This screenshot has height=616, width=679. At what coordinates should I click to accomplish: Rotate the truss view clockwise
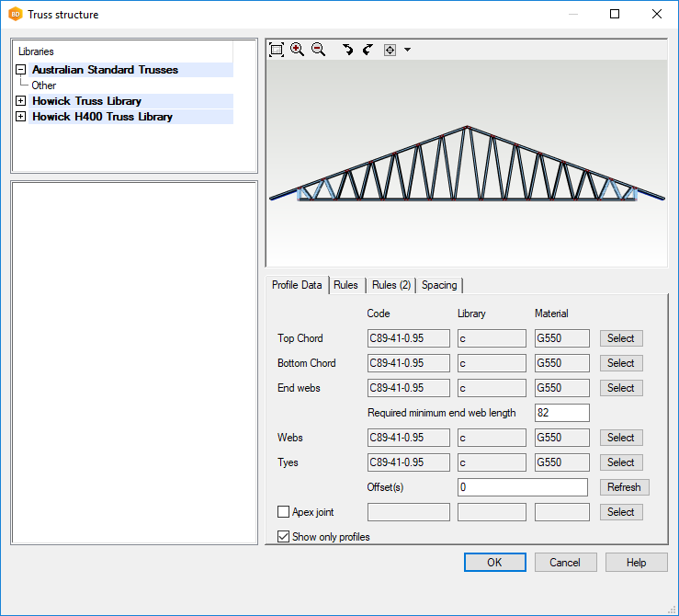[368, 50]
